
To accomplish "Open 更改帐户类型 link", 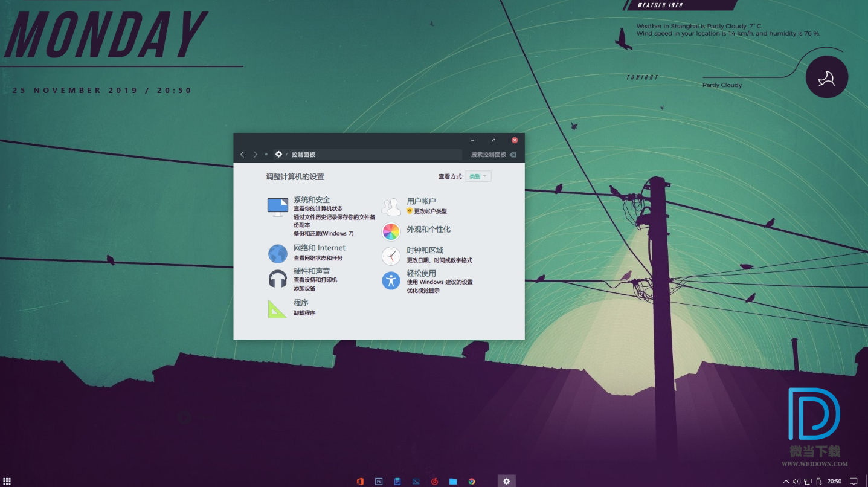I will coord(431,211).
